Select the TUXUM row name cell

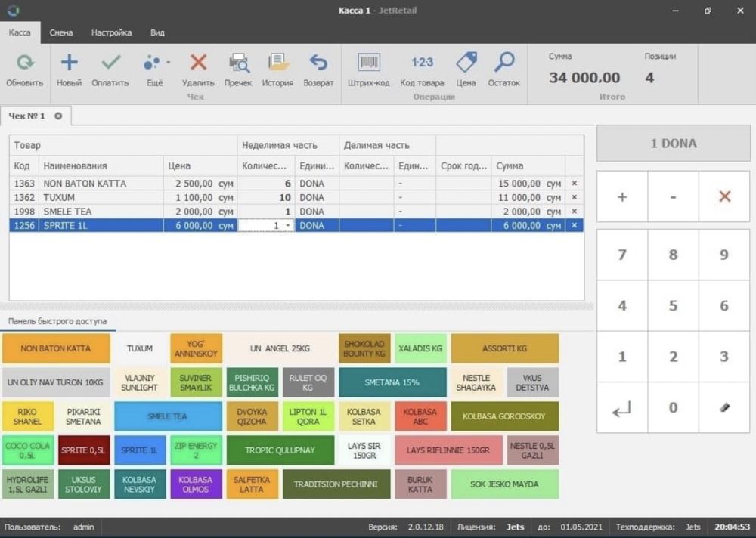[x=101, y=197]
